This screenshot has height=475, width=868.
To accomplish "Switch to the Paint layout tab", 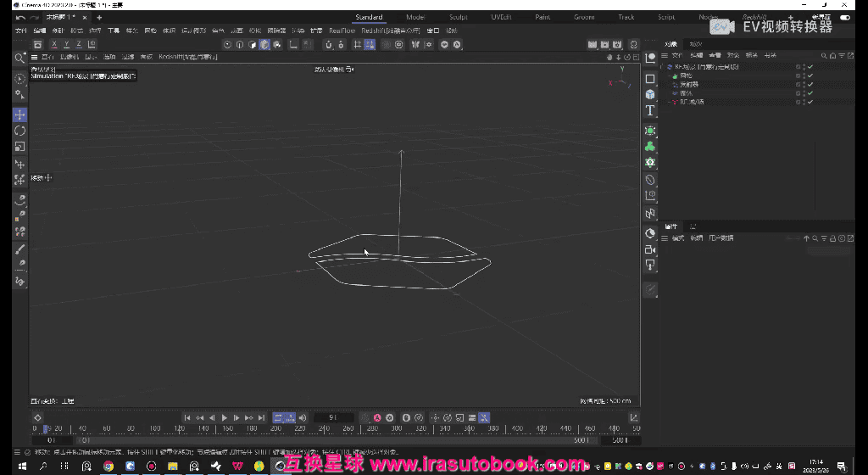I will pyautogui.click(x=542, y=17).
